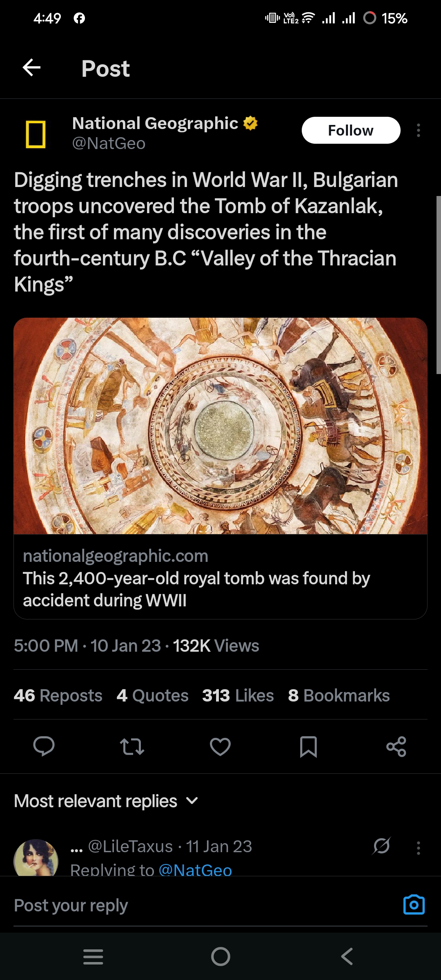
Task: View the list of 46 Reposts
Action: (x=58, y=695)
